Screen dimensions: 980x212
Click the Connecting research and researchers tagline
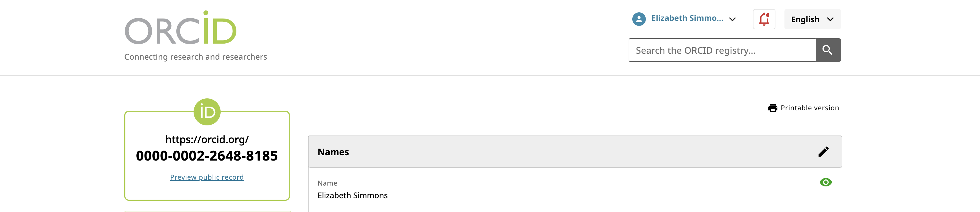(196, 57)
